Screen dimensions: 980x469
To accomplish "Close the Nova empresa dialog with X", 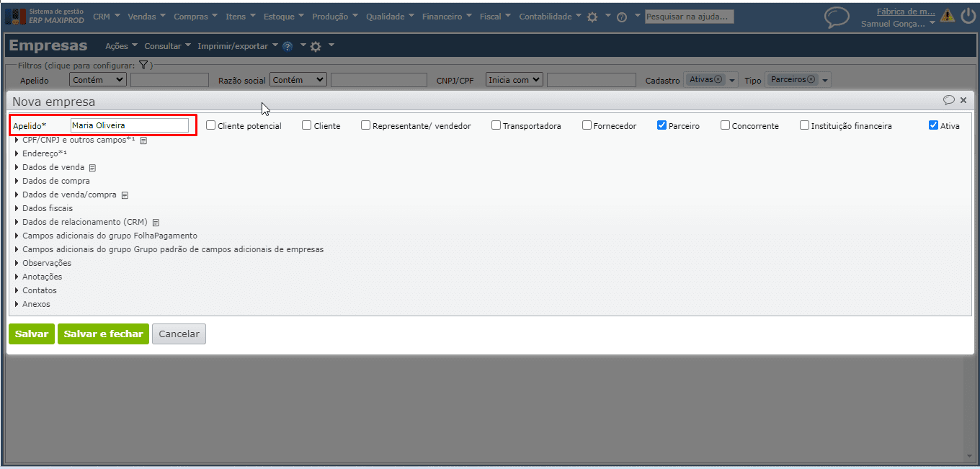I will point(963,100).
